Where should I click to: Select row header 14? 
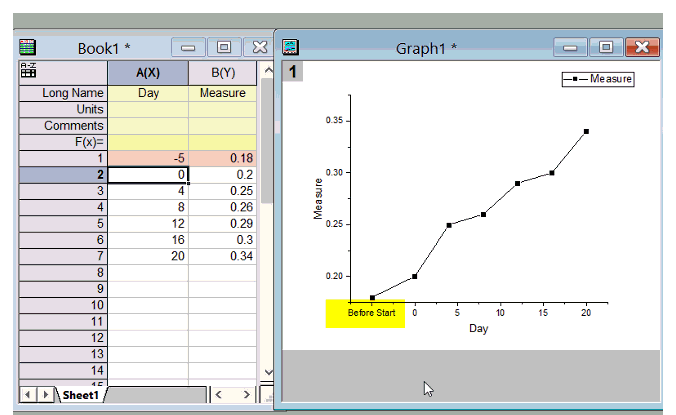coord(63,370)
